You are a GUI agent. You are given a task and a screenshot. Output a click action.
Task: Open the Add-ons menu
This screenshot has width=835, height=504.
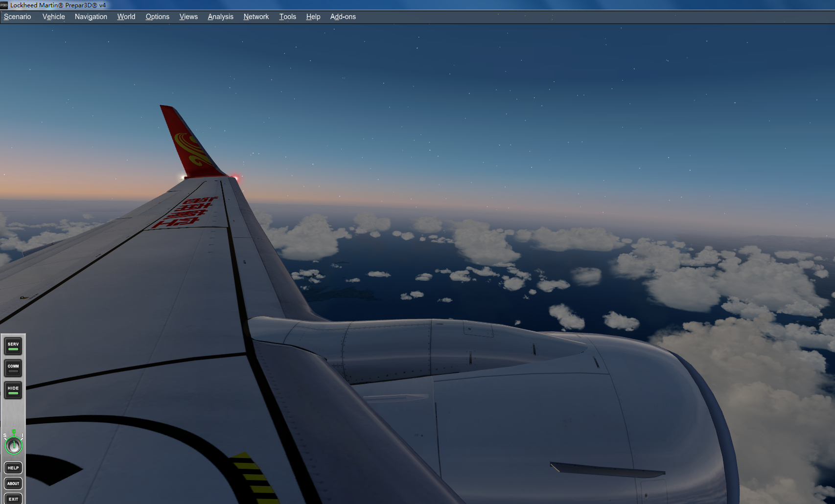[x=343, y=16]
